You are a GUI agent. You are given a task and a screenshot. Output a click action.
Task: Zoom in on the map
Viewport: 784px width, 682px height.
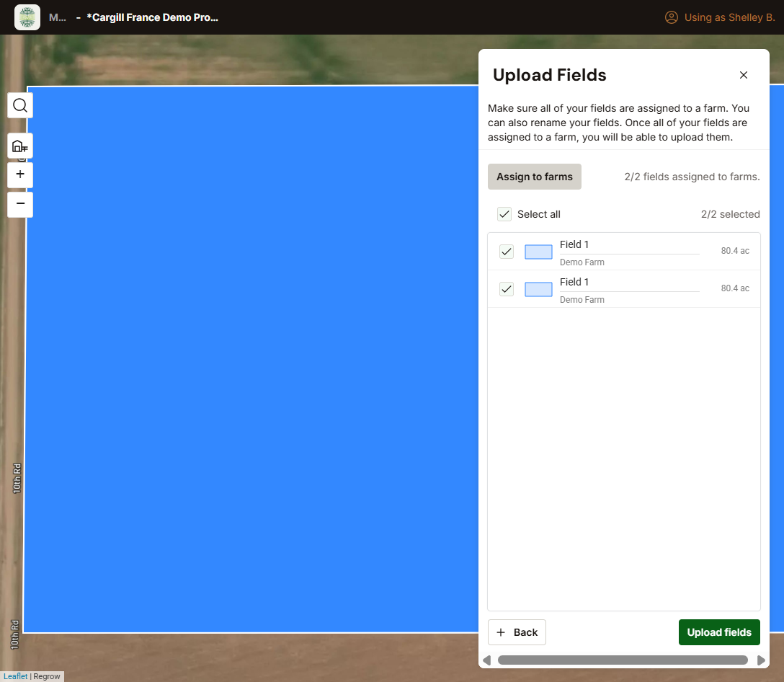tap(19, 174)
